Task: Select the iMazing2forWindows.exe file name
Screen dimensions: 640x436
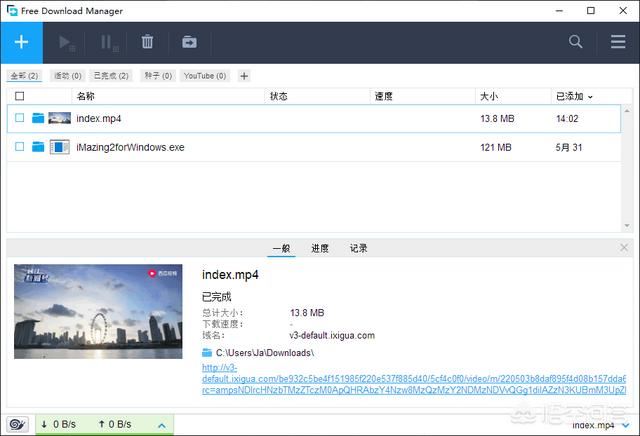Action: coord(130,147)
